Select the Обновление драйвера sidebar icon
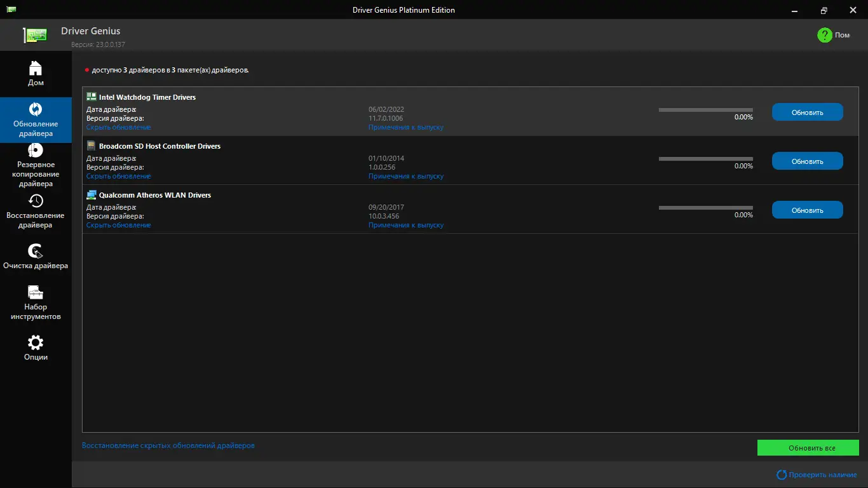 click(x=36, y=109)
